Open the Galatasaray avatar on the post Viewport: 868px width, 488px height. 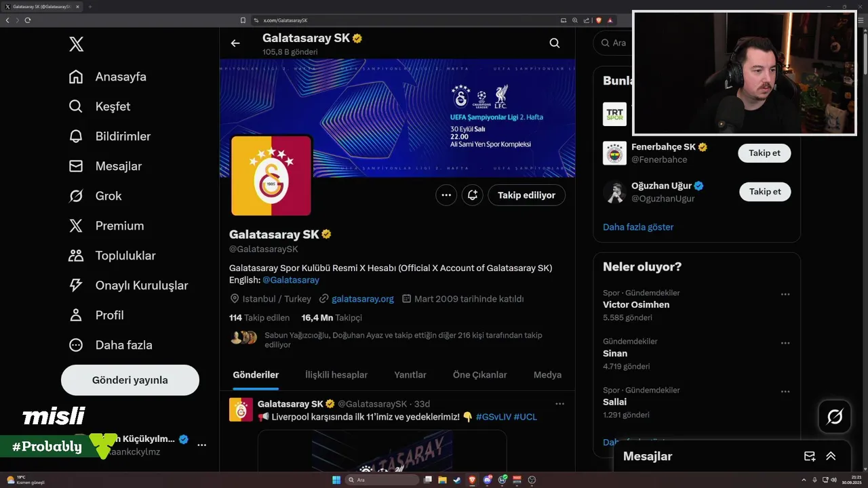pos(241,410)
